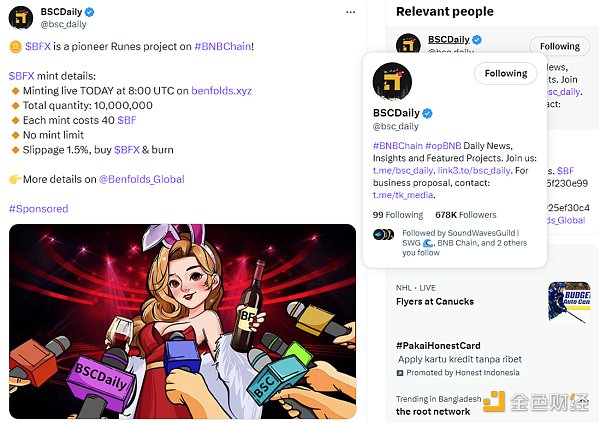
Task: Toggle the Following button under Relevant people
Action: pyautogui.click(x=559, y=46)
